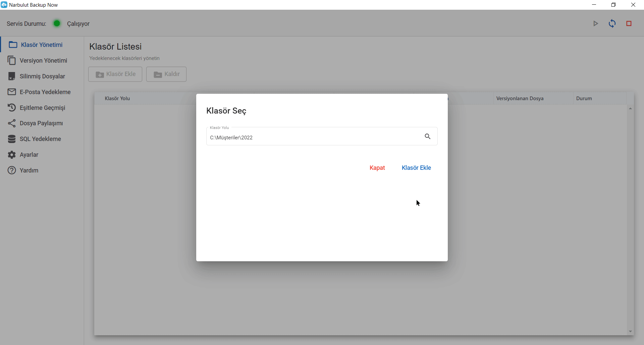Open Yardım help in the sidebar
The image size is (644, 345).
point(42,170)
